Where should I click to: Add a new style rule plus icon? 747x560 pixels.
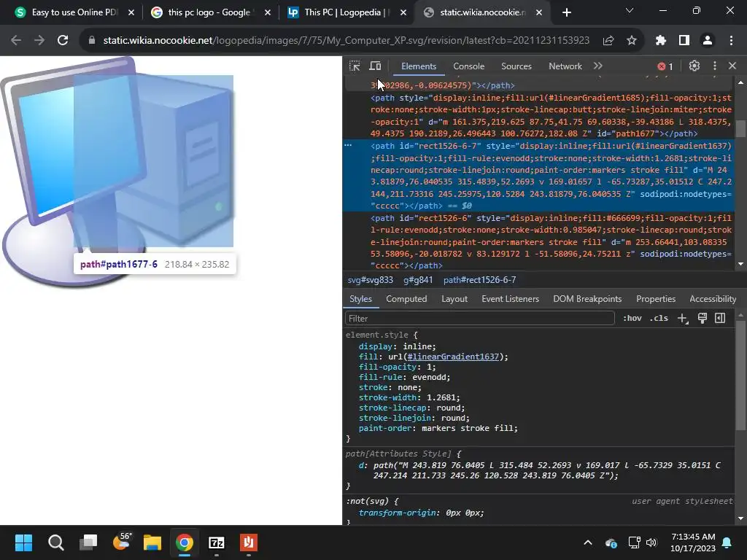(683, 318)
